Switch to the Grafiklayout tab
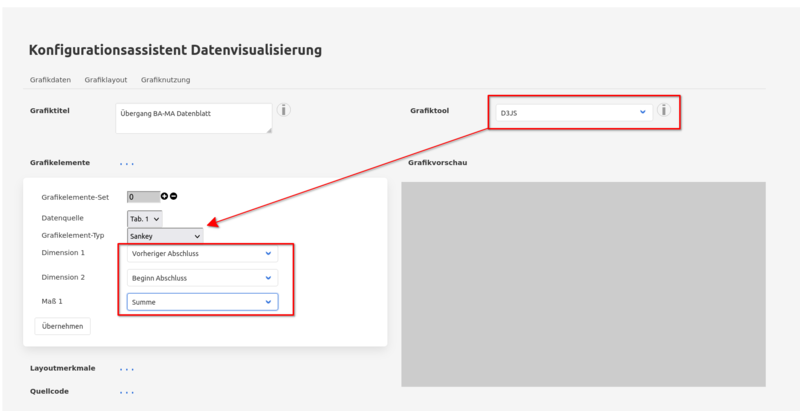Viewport: 800px width, 411px height. click(x=106, y=80)
